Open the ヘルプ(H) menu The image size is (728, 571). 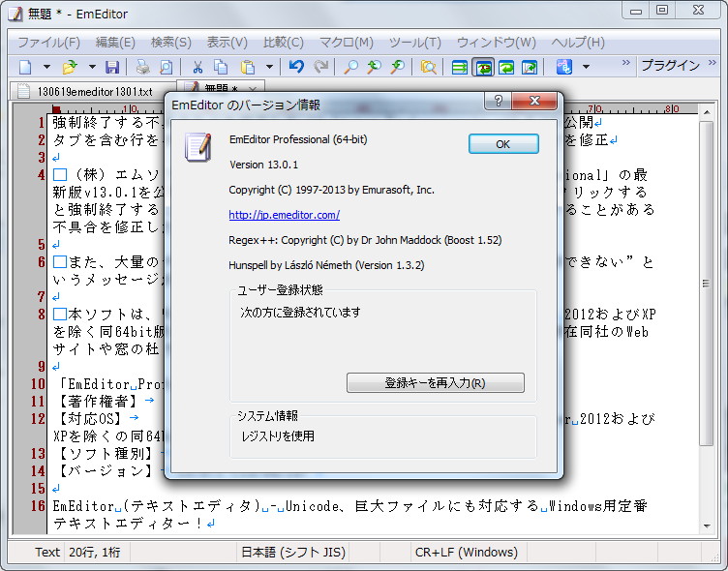pos(578,43)
